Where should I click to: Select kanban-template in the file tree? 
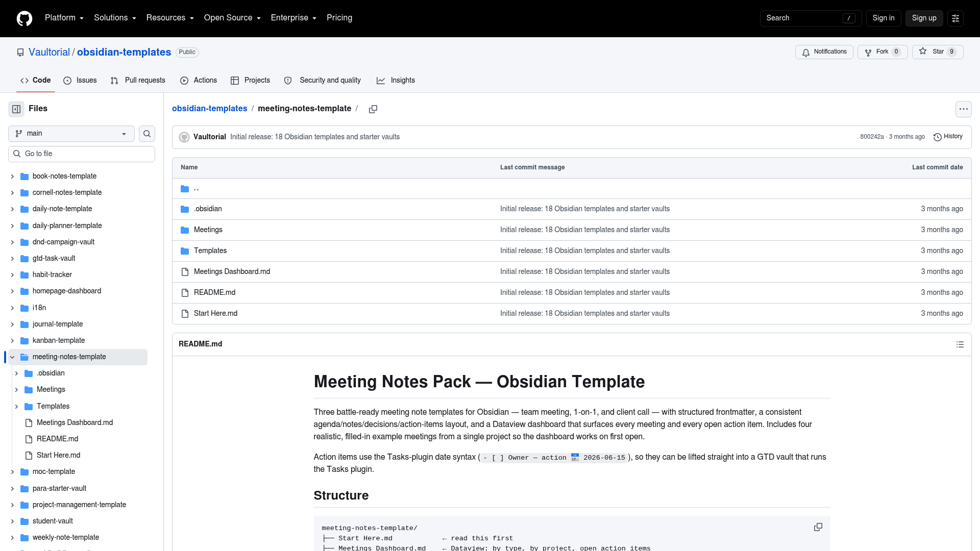pyautogui.click(x=59, y=341)
